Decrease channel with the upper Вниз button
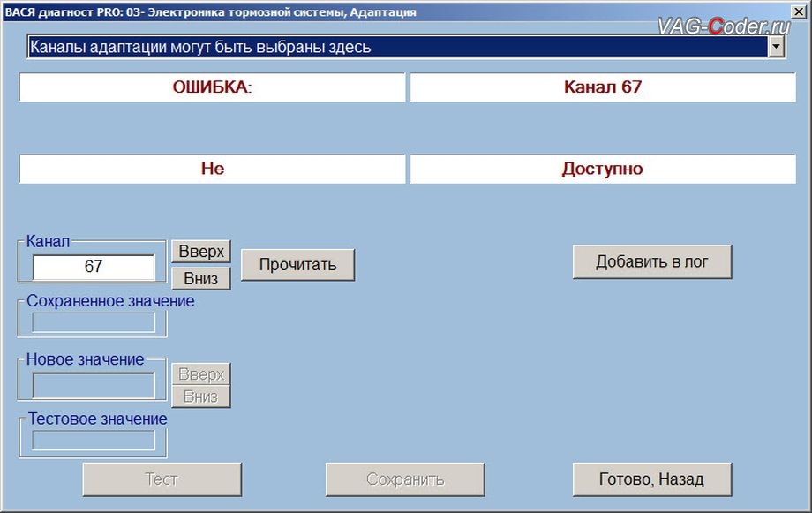This screenshot has width=812, height=513. (201, 278)
